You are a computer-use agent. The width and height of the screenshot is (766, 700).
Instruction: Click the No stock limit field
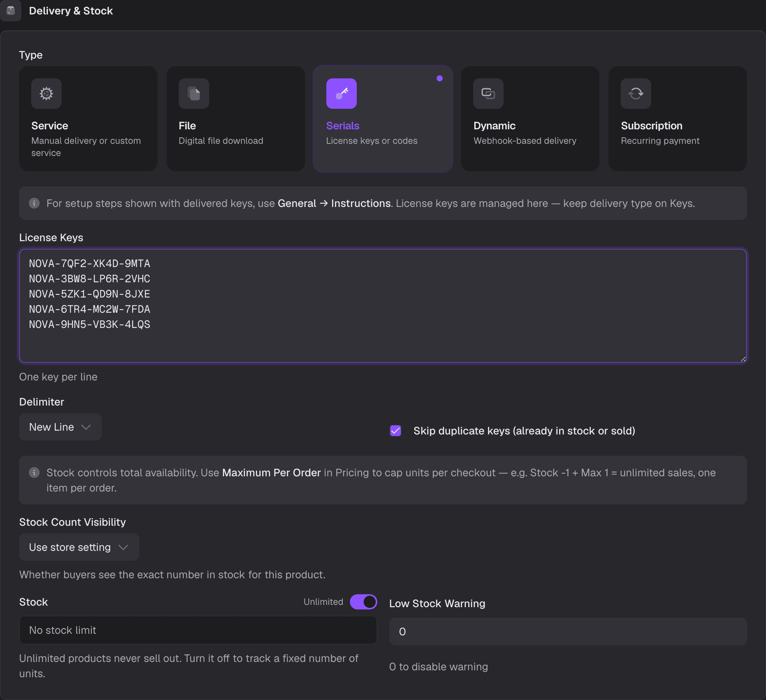click(198, 630)
